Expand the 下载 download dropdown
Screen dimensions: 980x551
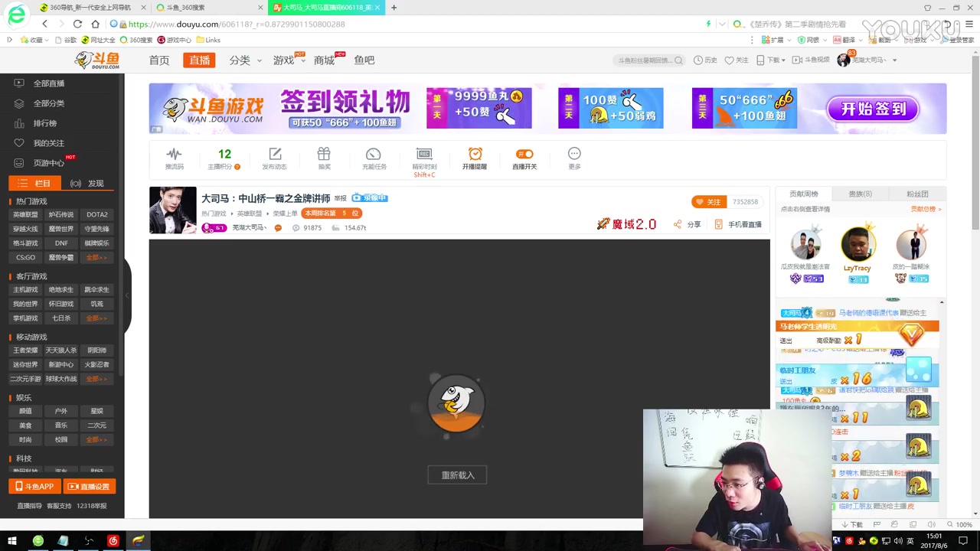(771, 60)
